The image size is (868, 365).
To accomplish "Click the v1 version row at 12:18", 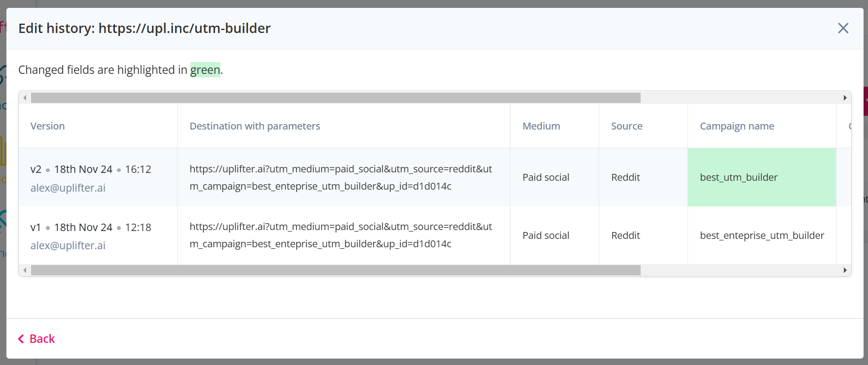I will point(435,235).
